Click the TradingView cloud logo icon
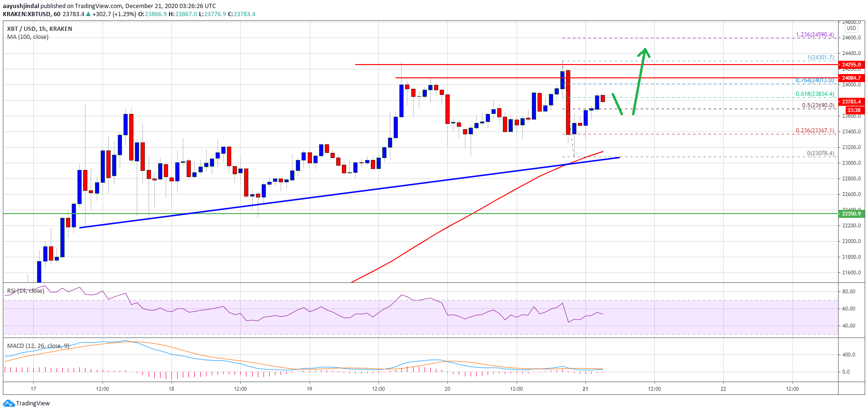 9,403
